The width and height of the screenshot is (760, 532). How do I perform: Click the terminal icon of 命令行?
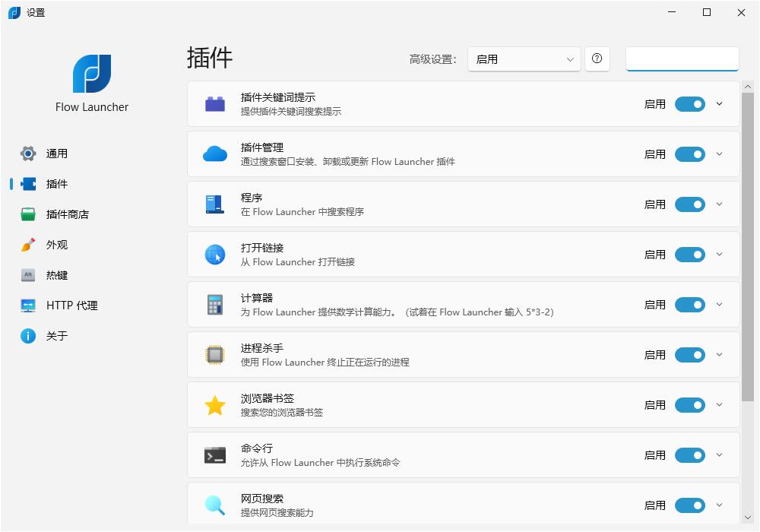pos(215,455)
